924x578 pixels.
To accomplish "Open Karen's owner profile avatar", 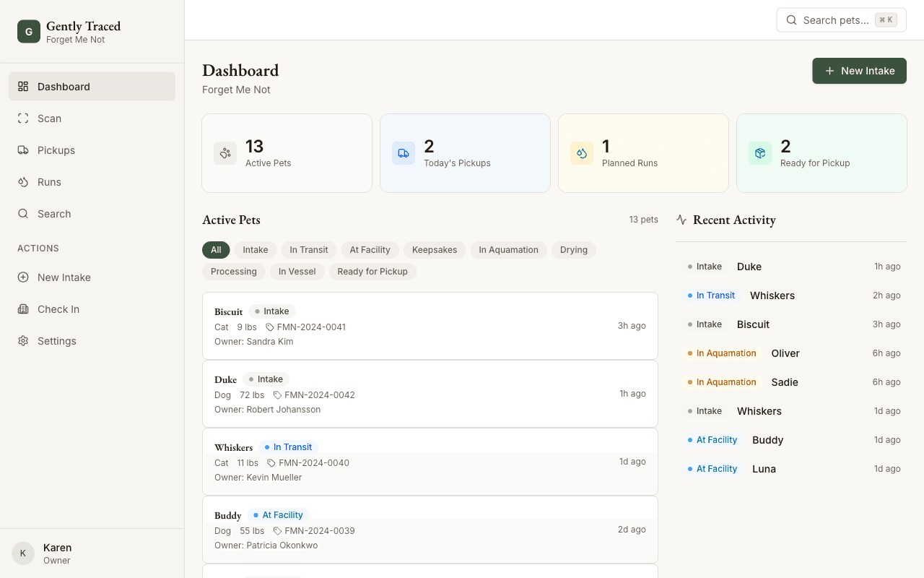I will click(x=22, y=553).
